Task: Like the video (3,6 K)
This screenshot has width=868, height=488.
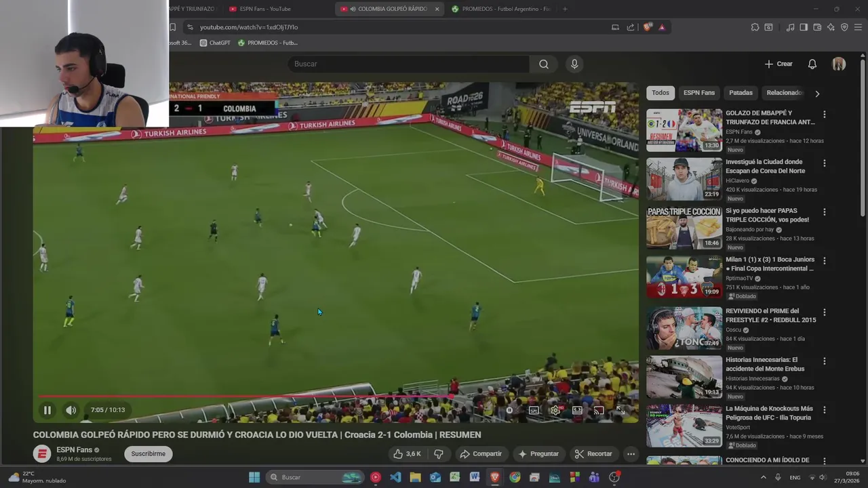Action: pyautogui.click(x=407, y=453)
